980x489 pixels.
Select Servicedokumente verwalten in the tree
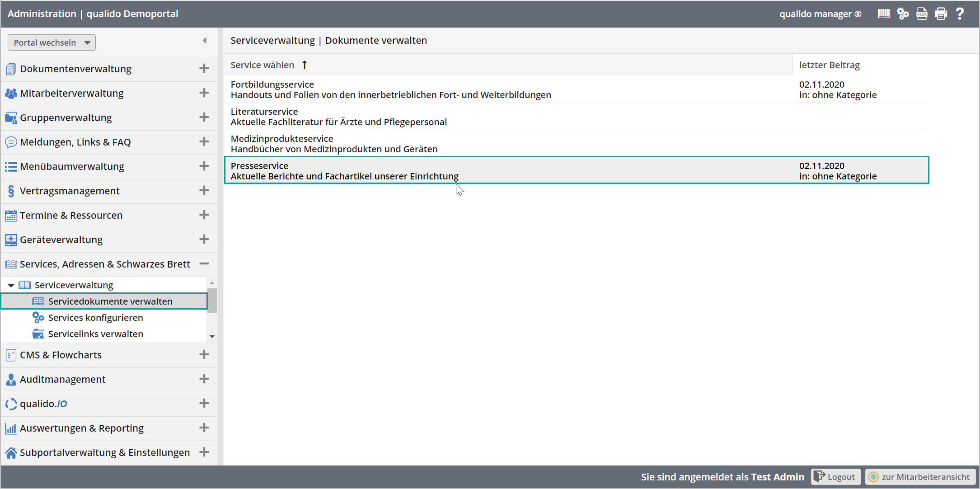[104, 301]
